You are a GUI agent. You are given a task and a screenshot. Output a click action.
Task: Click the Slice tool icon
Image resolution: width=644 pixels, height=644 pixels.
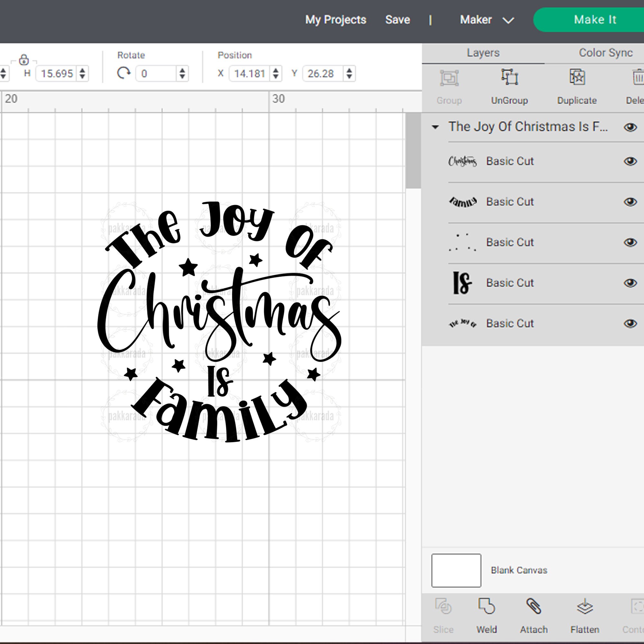point(443,606)
